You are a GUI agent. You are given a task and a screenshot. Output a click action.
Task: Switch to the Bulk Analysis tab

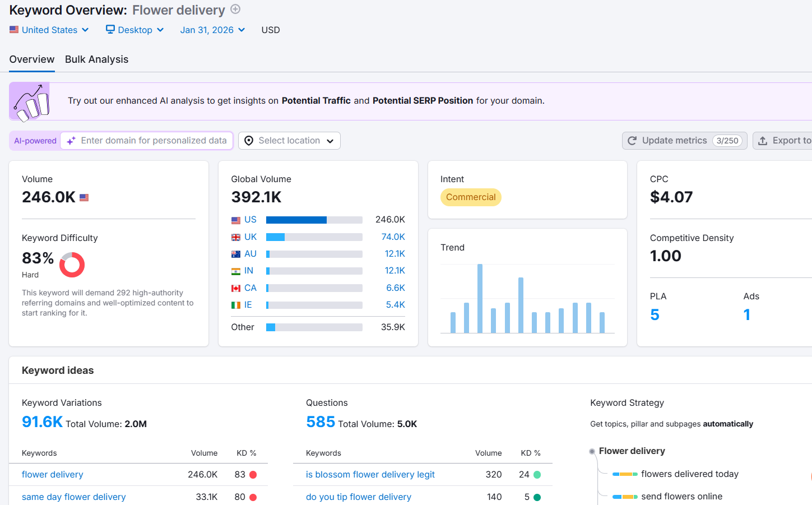pyautogui.click(x=96, y=59)
